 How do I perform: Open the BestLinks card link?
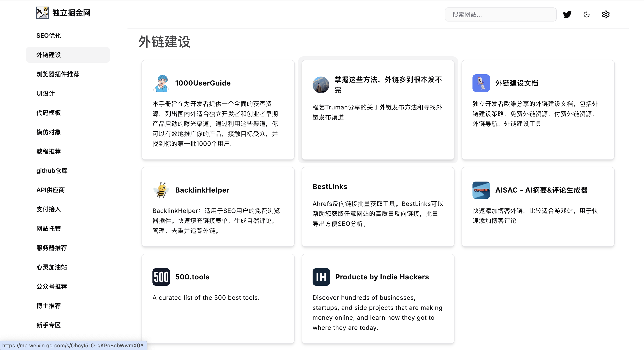[x=330, y=187]
